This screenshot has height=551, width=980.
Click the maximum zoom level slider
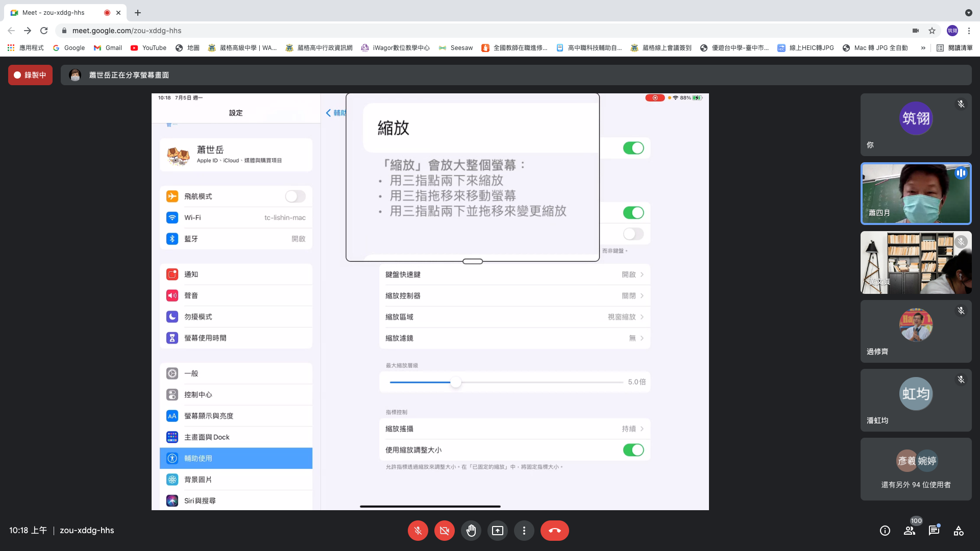(455, 382)
